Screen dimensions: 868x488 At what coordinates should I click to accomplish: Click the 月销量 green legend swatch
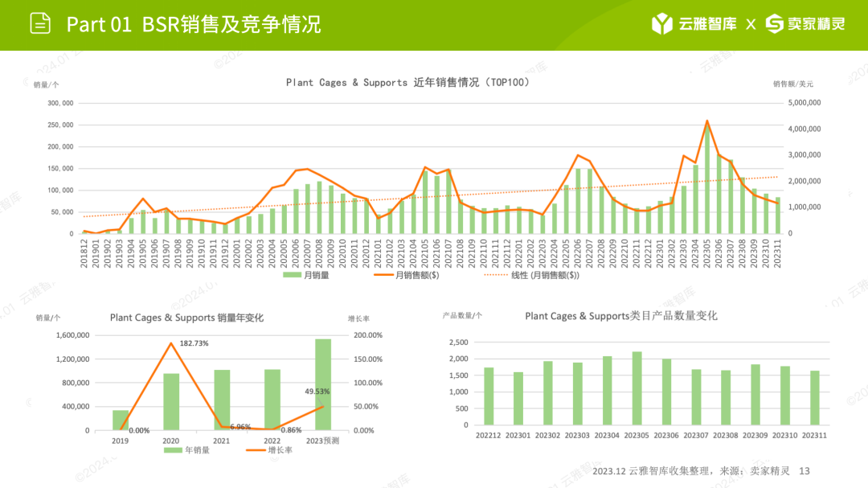pos(292,275)
